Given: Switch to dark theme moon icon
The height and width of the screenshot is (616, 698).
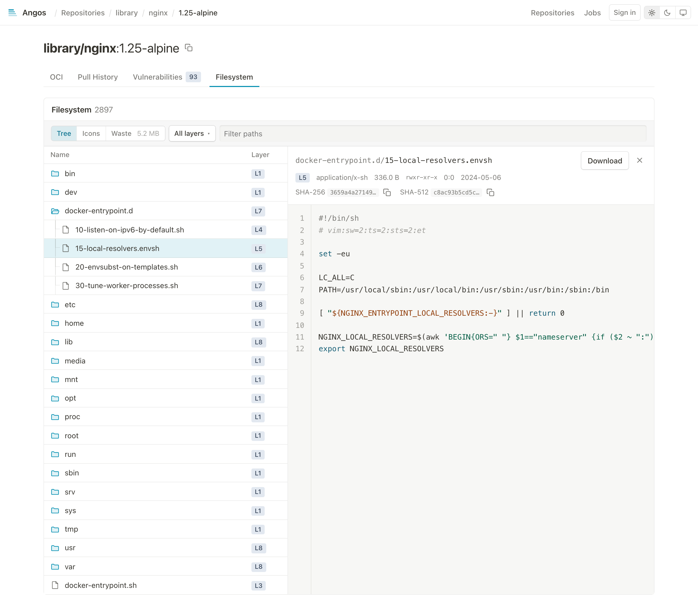Looking at the screenshot, I should coord(667,13).
